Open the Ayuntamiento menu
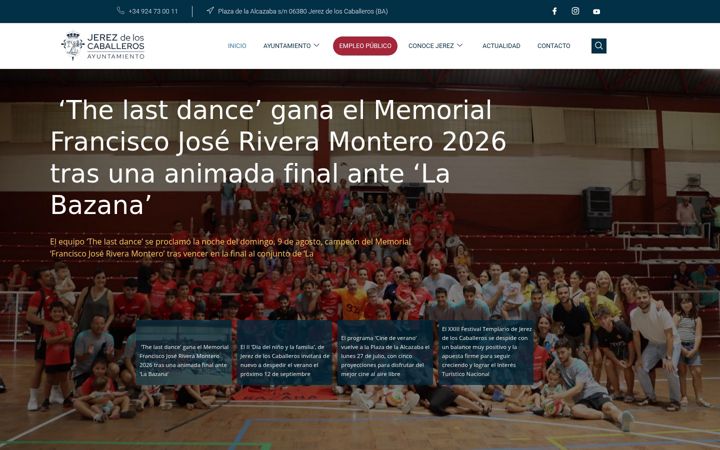Screen dimensions: 720x450 coord(287,46)
